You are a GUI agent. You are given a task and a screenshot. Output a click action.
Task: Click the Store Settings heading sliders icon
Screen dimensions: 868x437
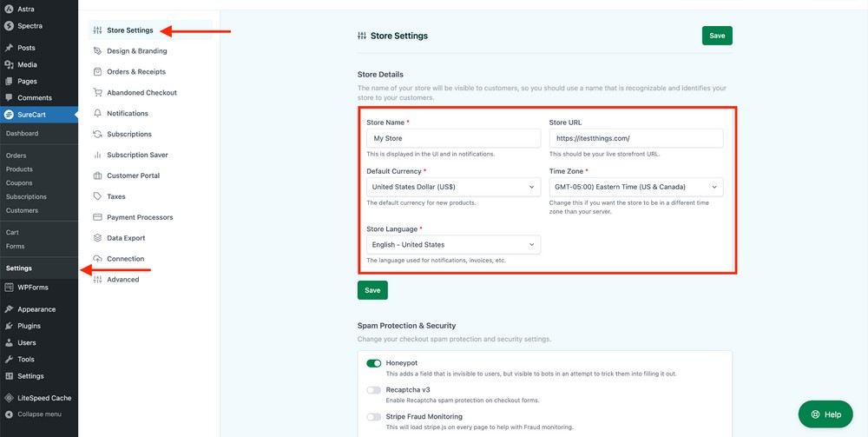coord(362,36)
